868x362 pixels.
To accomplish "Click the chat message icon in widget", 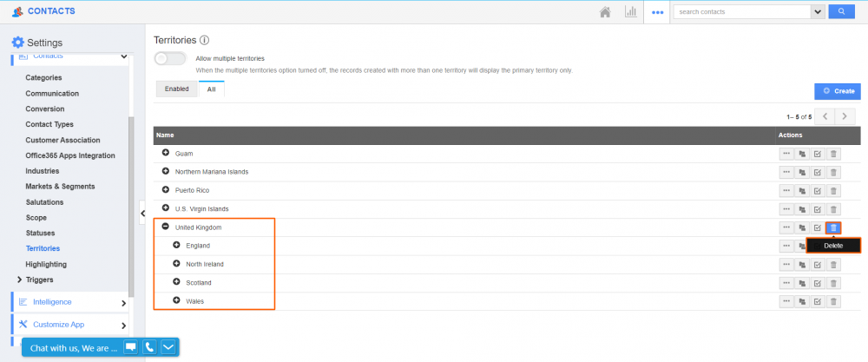I will 130,347.
